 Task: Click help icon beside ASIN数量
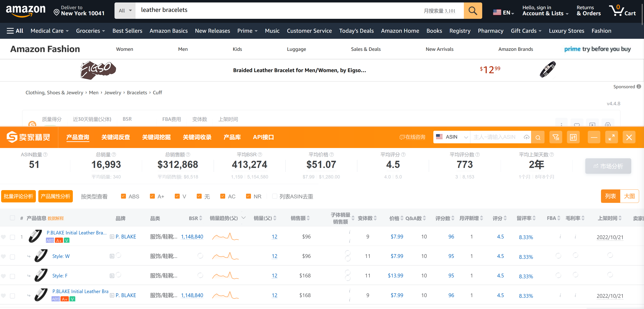pos(45,155)
